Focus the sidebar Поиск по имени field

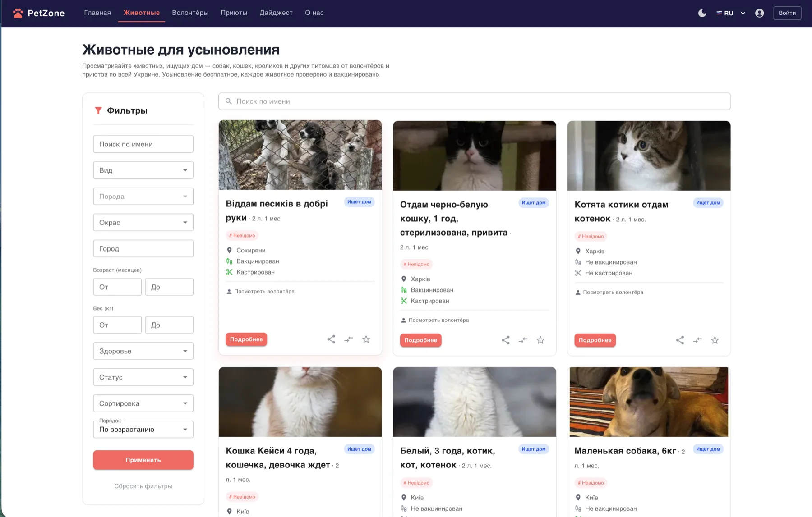point(143,144)
